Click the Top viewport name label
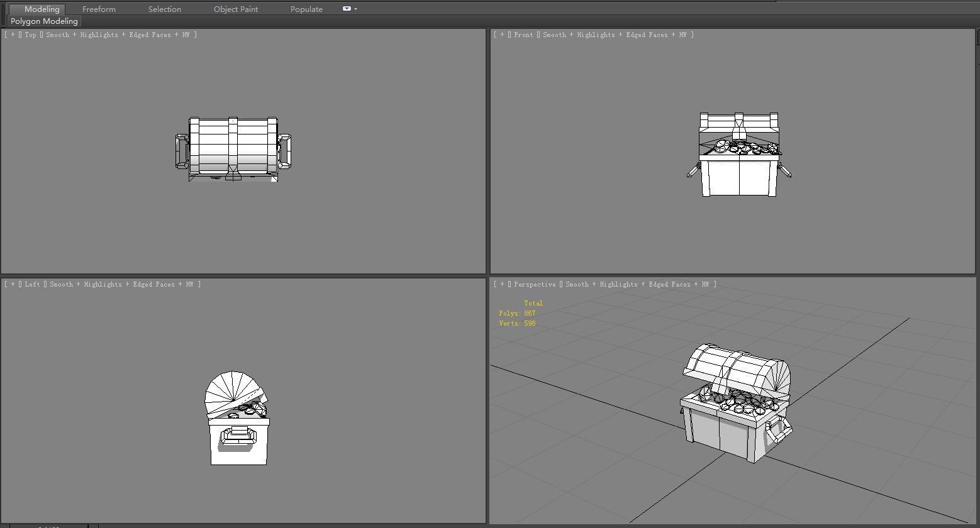Viewport: 980px width, 528px height. (30, 35)
